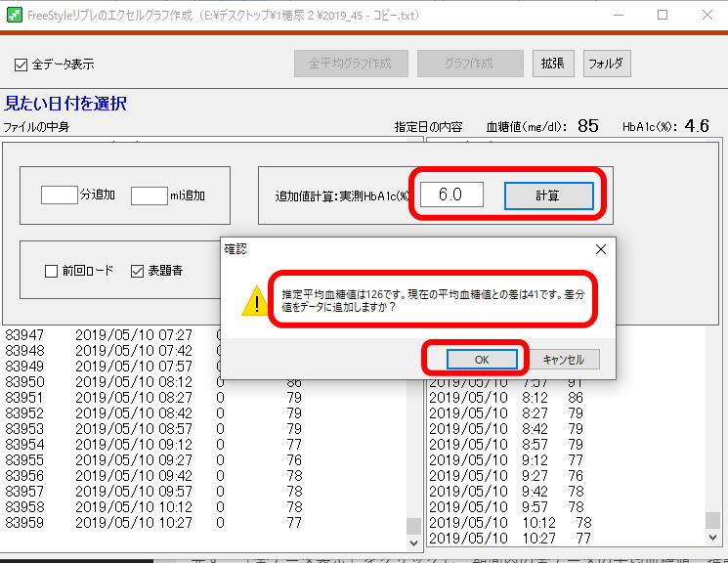Focus the ml追加 input box
This screenshot has height=563, width=728.
[x=150, y=195]
